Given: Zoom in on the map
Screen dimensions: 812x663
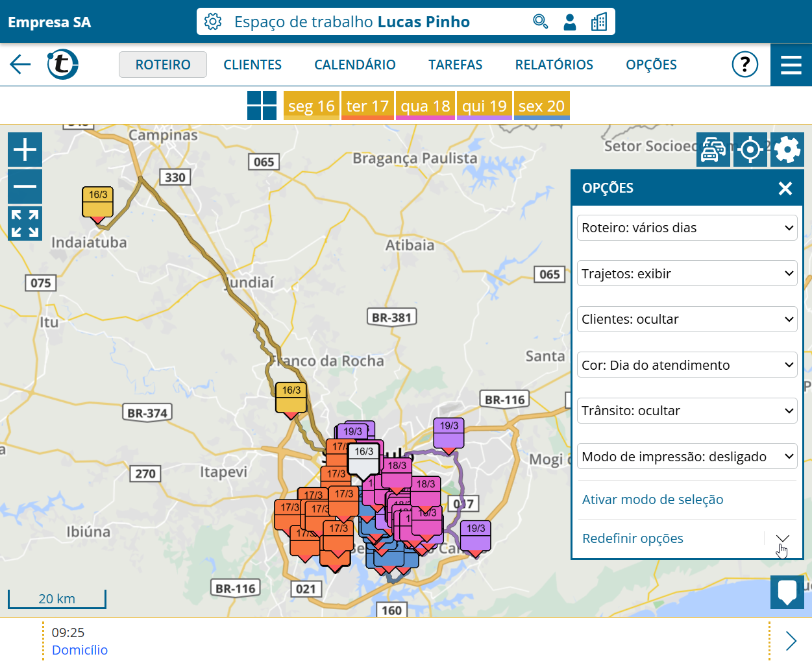Looking at the screenshot, I should 25,150.
